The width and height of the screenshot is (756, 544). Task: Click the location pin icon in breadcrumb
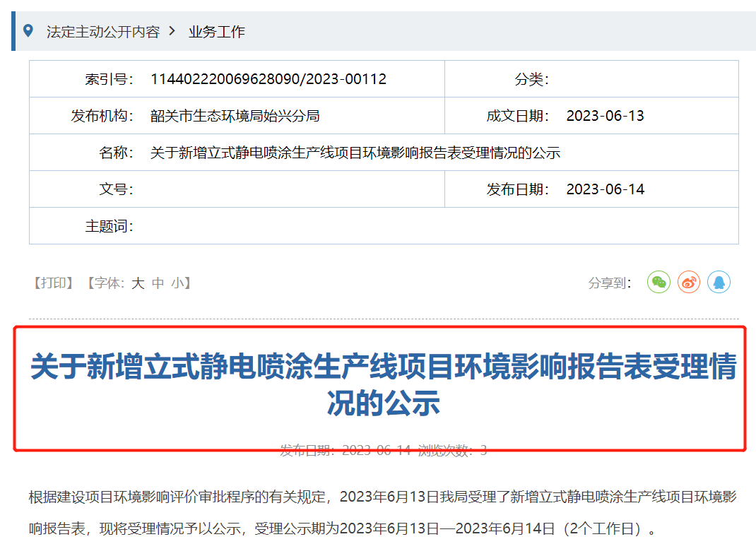[x=28, y=31]
